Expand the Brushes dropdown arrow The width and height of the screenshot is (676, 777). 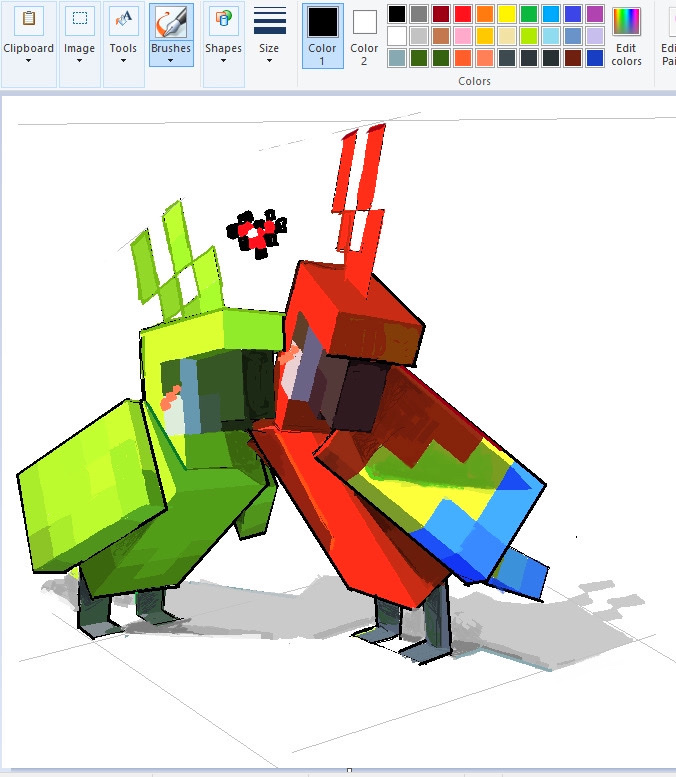click(170, 61)
